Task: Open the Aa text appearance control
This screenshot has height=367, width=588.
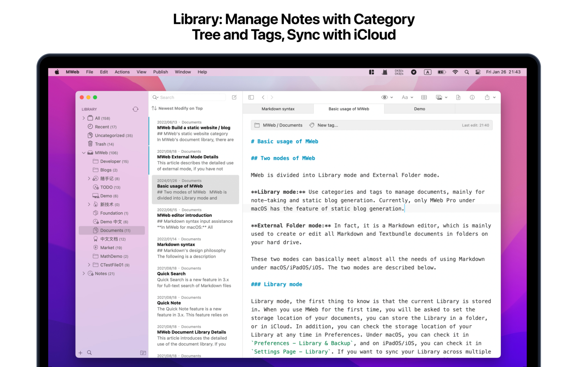Action: tap(405, 97)
